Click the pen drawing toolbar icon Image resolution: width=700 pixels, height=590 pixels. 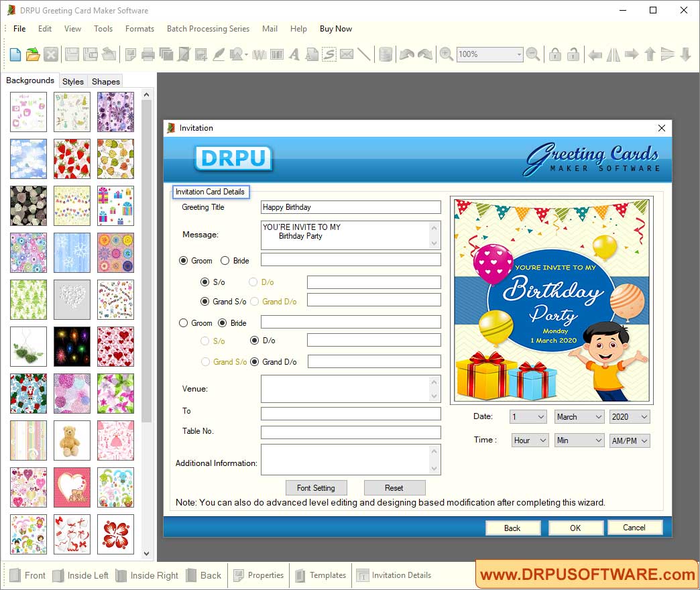click(x=219, y=54)
